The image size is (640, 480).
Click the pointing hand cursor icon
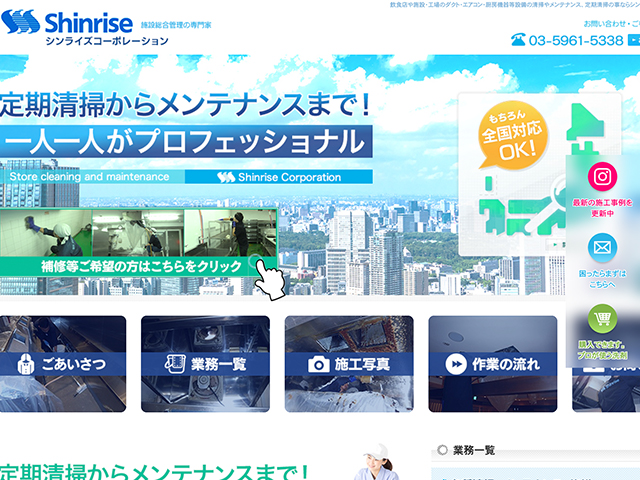click(x=269, y=278)
